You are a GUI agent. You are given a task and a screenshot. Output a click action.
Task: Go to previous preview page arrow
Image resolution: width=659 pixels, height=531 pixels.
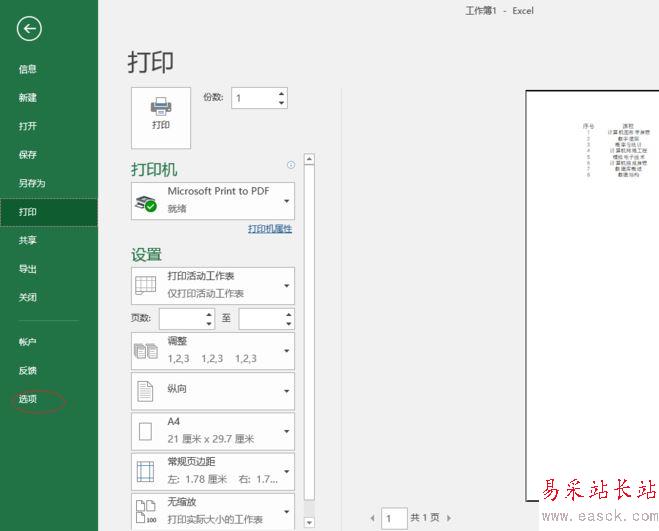pos(372,518)
